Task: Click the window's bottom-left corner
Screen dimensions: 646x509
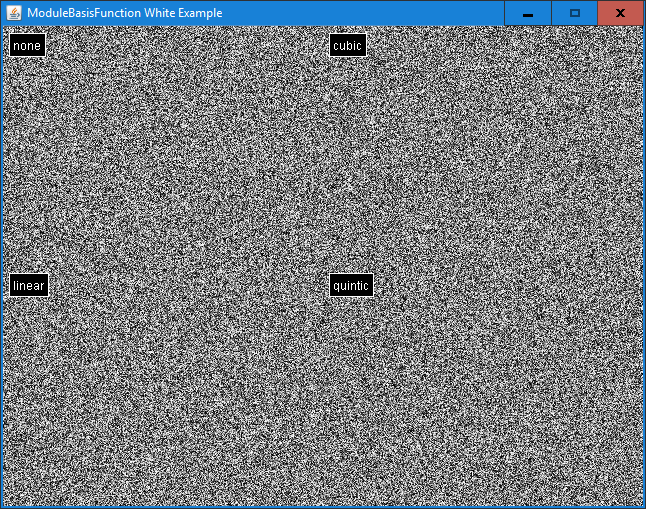Action: point(2,506)
